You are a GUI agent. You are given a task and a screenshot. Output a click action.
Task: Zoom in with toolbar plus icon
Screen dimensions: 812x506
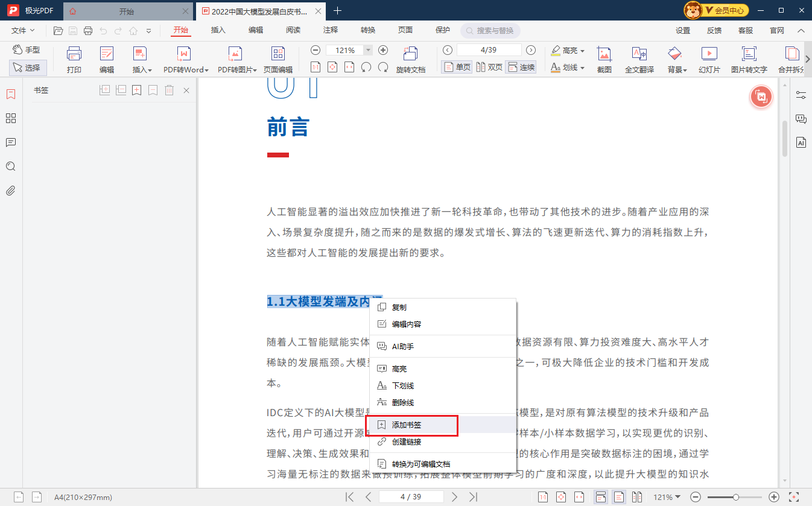pyautogui.click(x=382, y=50)
